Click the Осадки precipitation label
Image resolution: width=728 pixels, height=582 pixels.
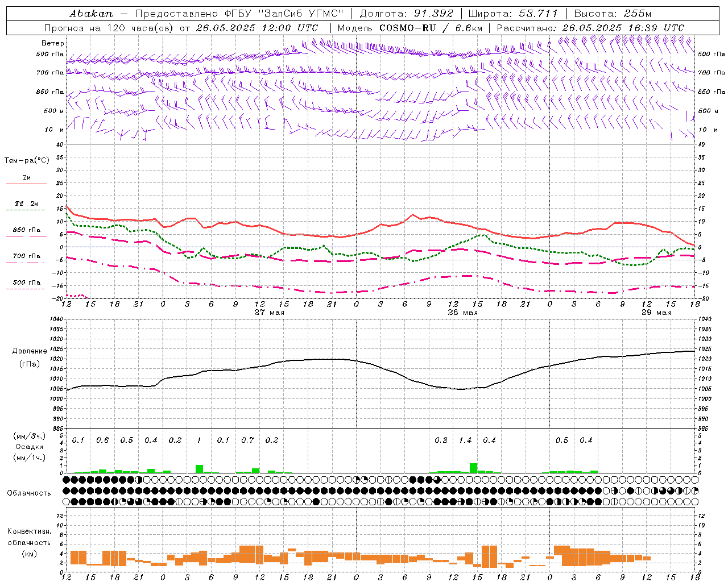tap(29, 447)
